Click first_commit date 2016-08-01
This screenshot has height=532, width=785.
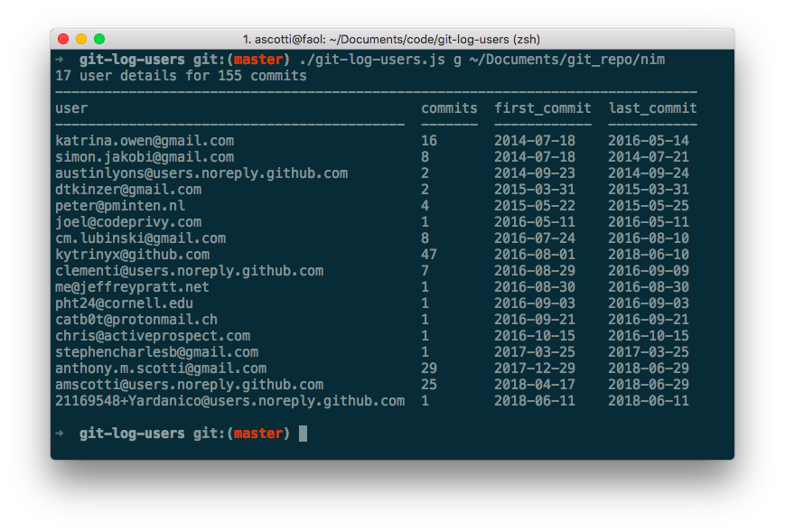point(535,255)
